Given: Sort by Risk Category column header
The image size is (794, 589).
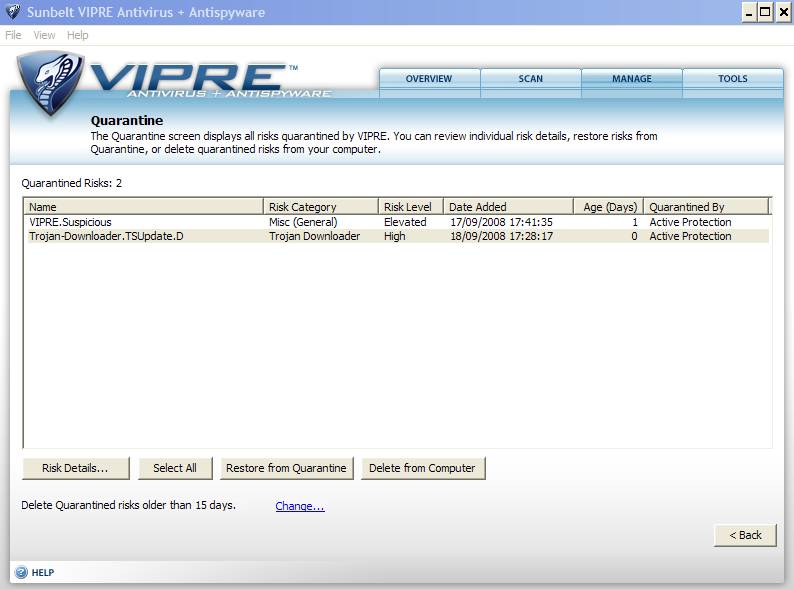Looking at the screenshot, I should [321, 207].
